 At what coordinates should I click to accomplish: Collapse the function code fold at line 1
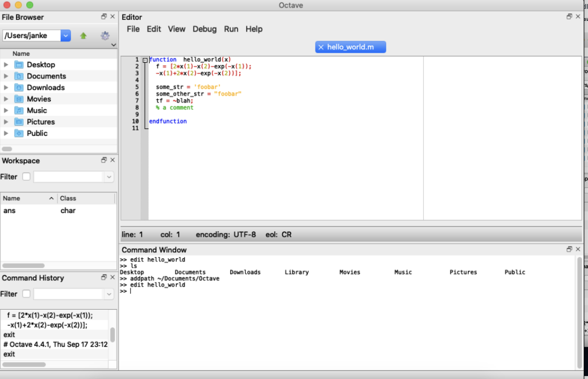coord(145,60)
